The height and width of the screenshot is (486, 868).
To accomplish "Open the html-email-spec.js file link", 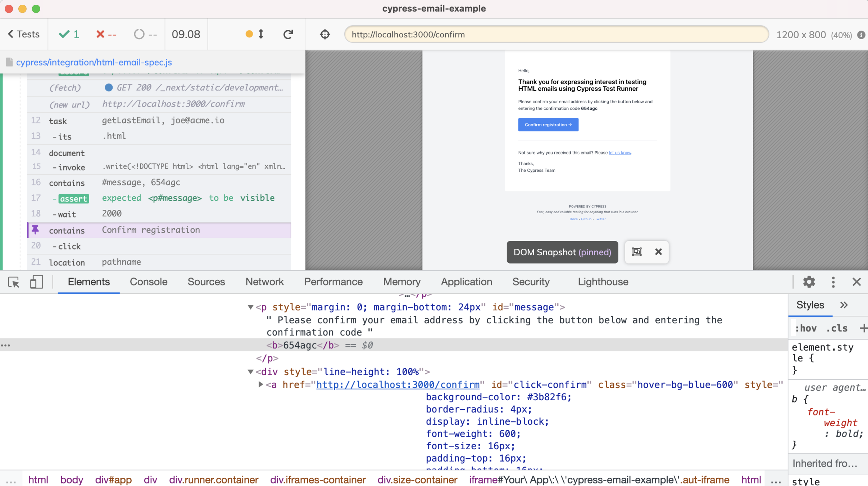I will coord(94,62).
